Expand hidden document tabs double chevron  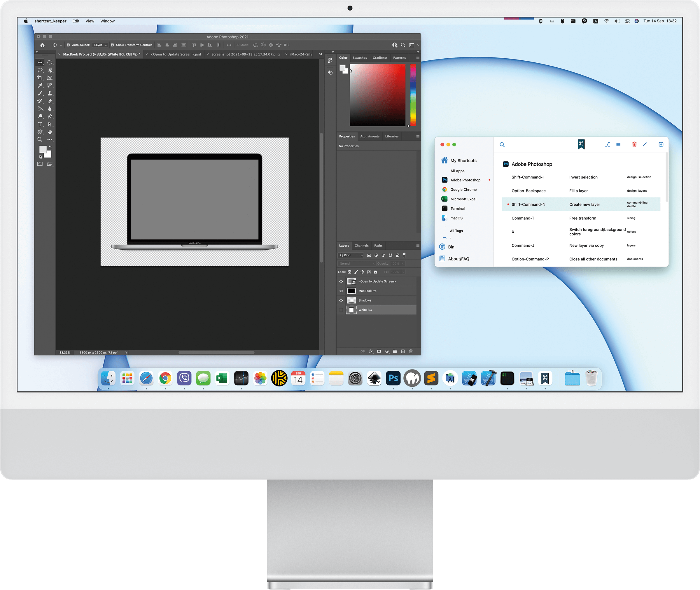click(321, 54)
